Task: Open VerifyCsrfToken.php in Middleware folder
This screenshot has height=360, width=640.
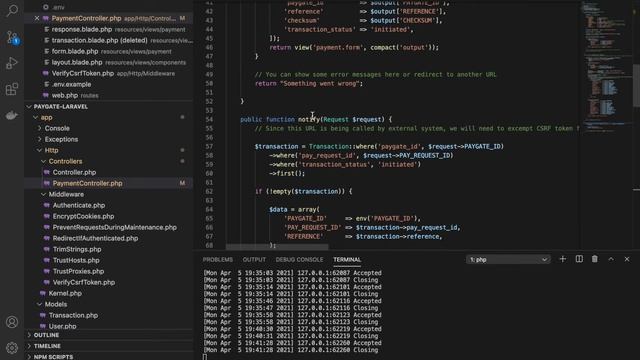Action: tap(109, 283)
